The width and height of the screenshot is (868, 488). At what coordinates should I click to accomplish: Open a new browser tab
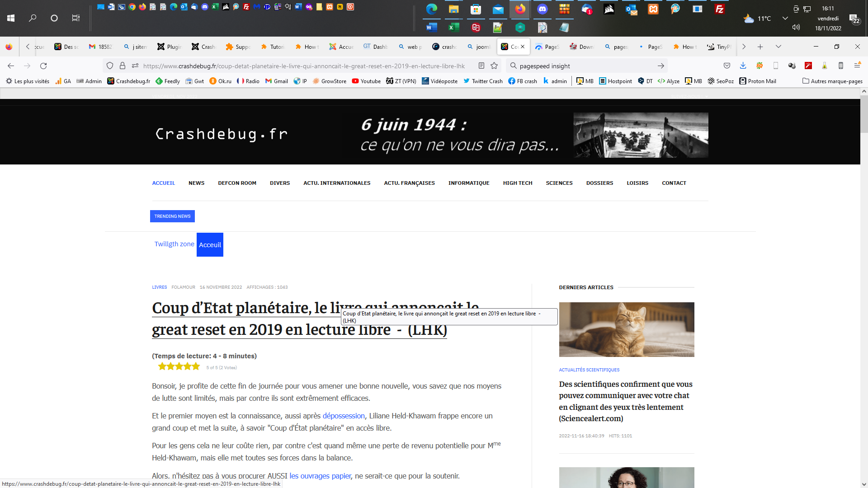tap(760, 47)
